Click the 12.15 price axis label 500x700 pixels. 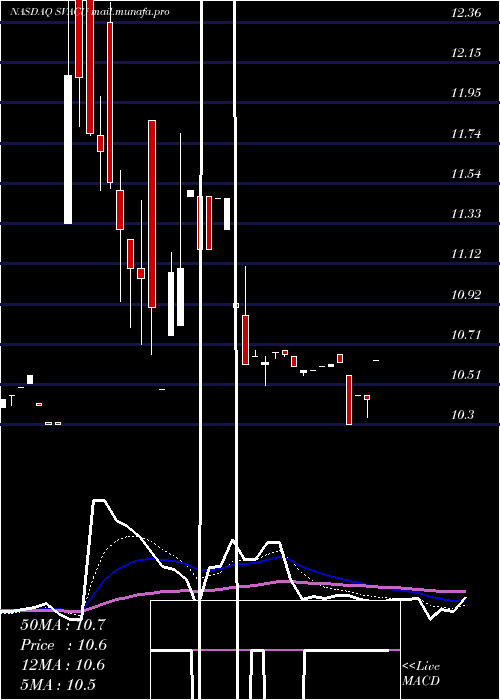pos(466,53)
